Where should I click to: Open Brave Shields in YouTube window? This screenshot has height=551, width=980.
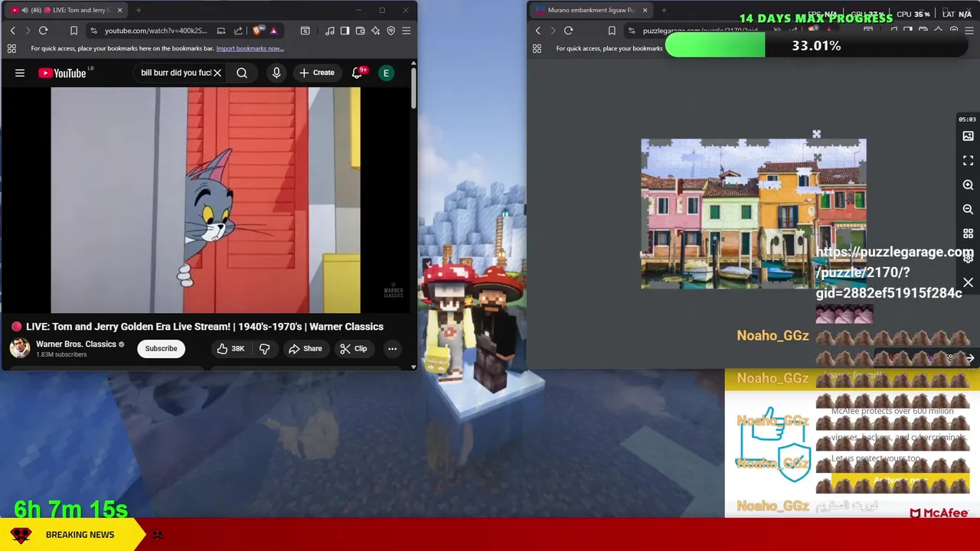click(257, 31)
